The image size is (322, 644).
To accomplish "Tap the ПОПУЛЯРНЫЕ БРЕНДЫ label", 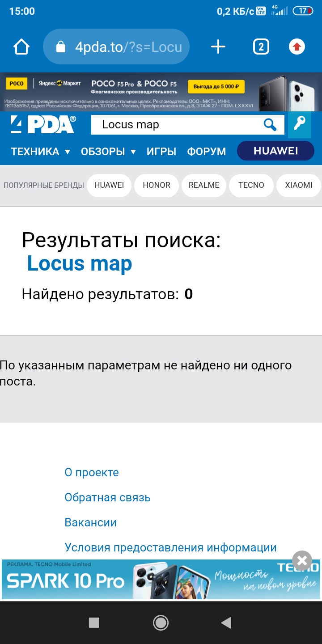I will [x=44, y=185].
